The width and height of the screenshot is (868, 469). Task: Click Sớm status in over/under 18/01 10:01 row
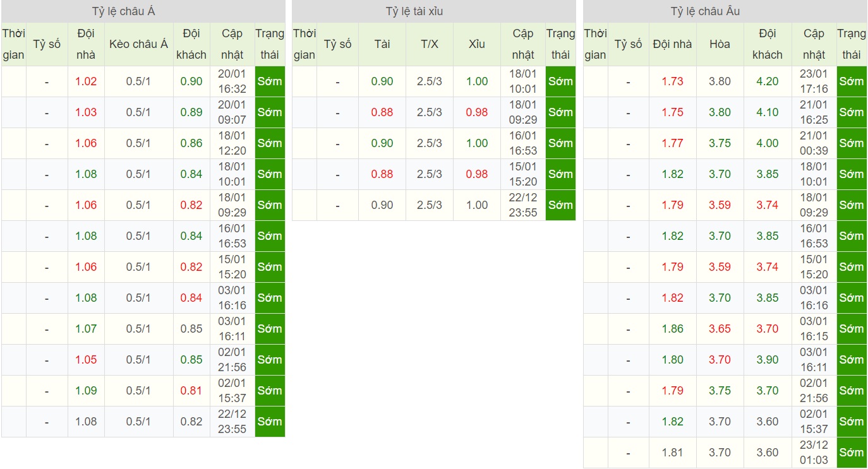(560, 81)
